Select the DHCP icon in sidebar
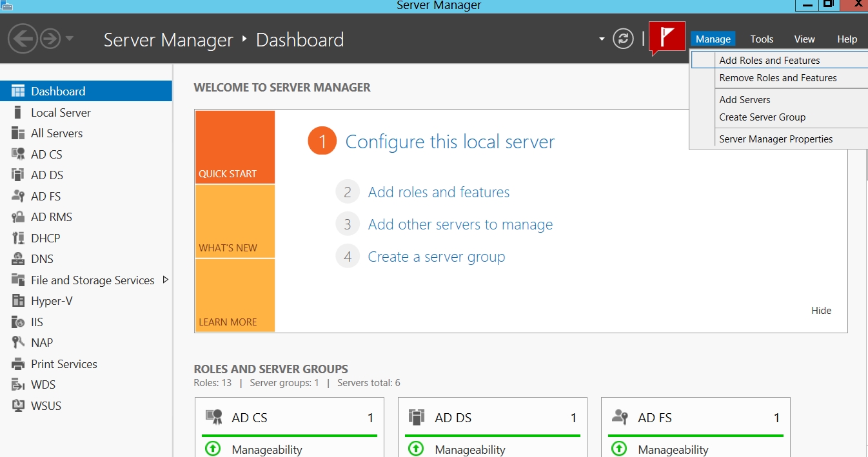Viewport: 868px width, 457px height. click(18, 238)
